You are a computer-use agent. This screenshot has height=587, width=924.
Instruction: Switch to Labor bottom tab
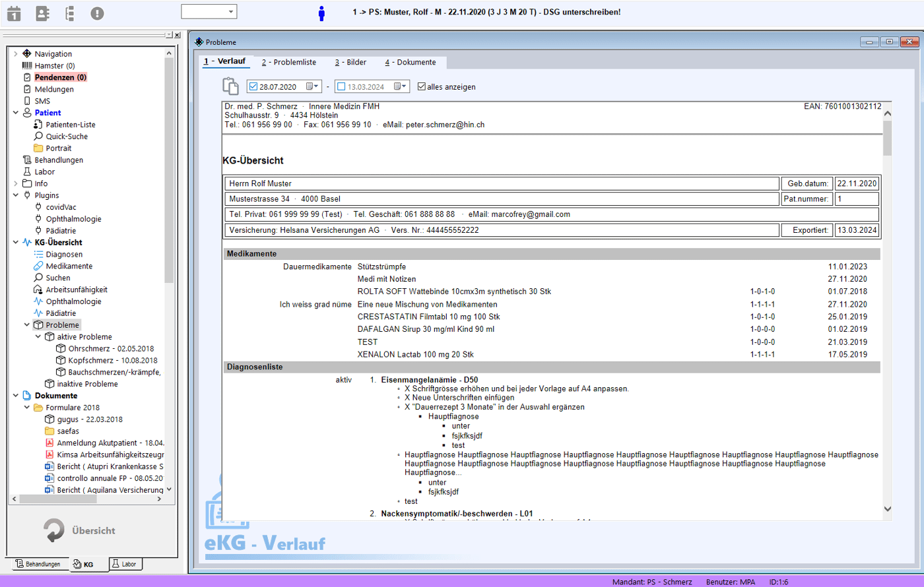(x=124, y=564)
